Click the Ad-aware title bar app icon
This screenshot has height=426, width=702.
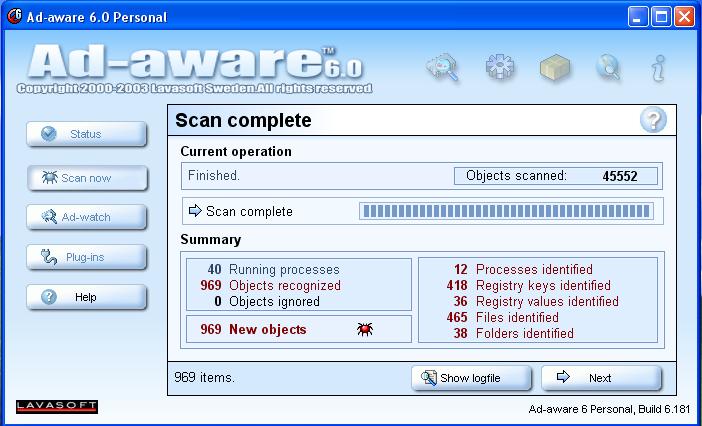pos(14,17)
